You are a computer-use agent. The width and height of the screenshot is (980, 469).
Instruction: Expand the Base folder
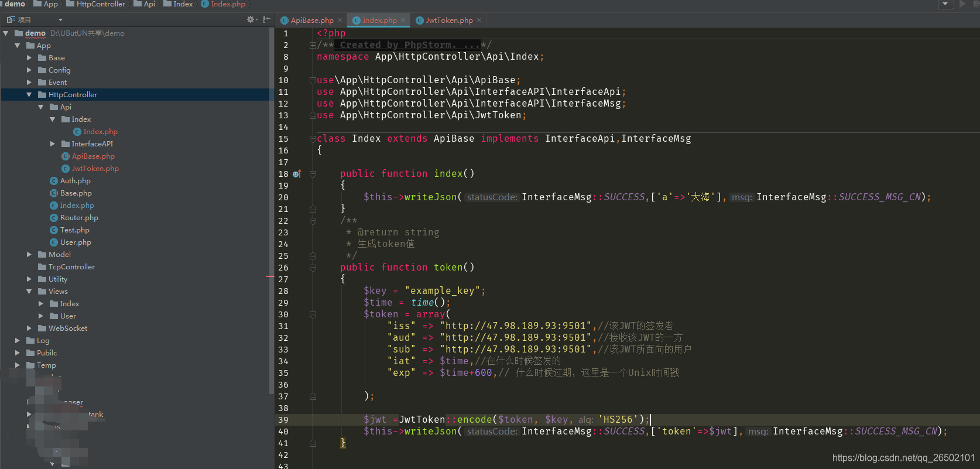coord(29,58)
